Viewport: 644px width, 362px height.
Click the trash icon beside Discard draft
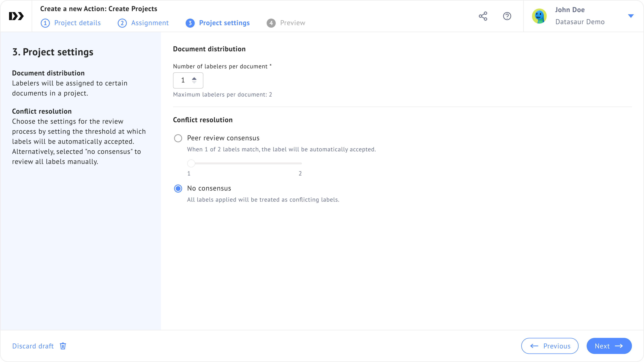[63, 346]
